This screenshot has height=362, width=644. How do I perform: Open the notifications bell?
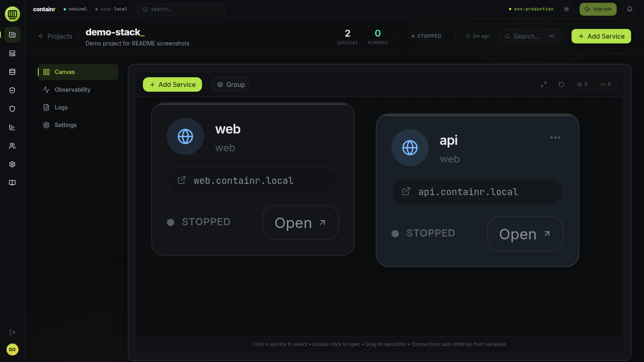(630, 9)
